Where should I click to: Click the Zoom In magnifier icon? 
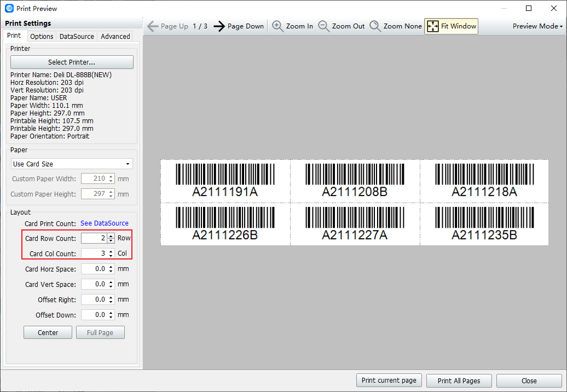(277, 26)
